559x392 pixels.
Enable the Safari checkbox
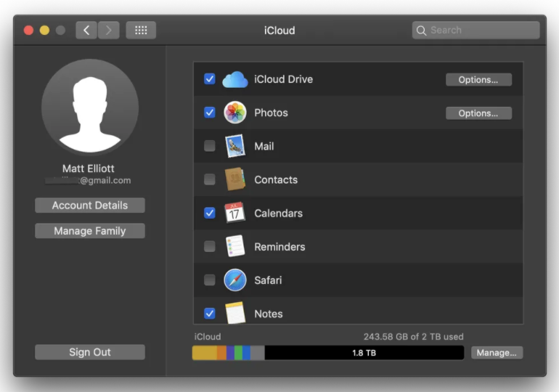coord(210,279)
